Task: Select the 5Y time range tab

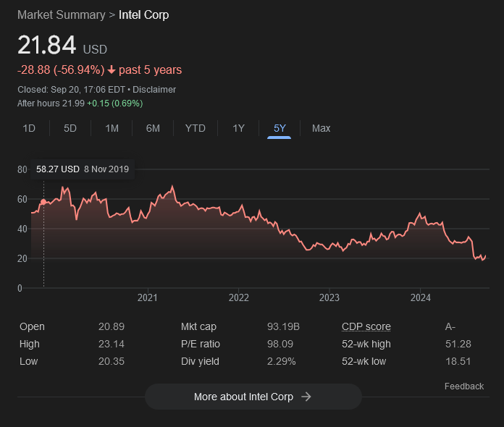Action: 280,129
